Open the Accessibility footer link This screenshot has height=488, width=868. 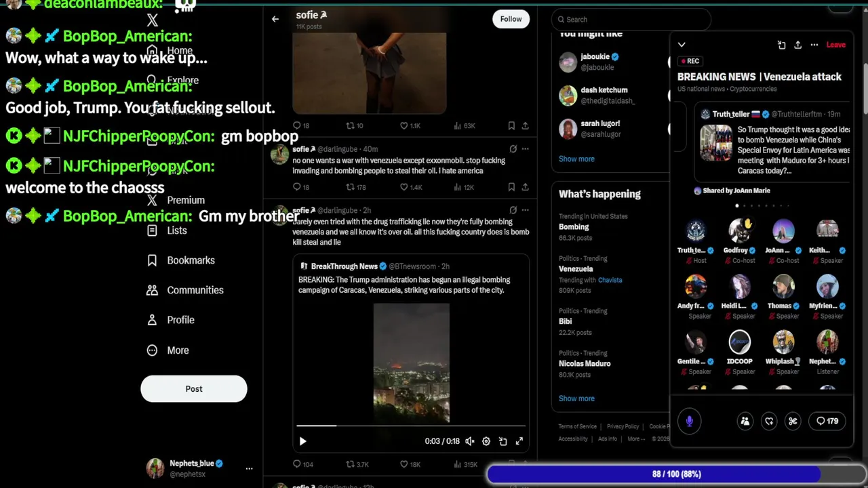[573, 439]
